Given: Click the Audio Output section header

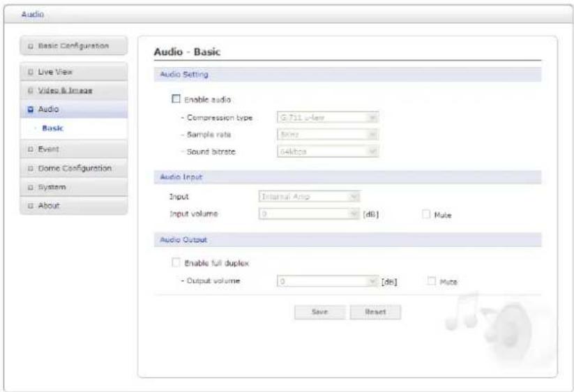Looking at the screenshot, I should click(x=347, y=240).
